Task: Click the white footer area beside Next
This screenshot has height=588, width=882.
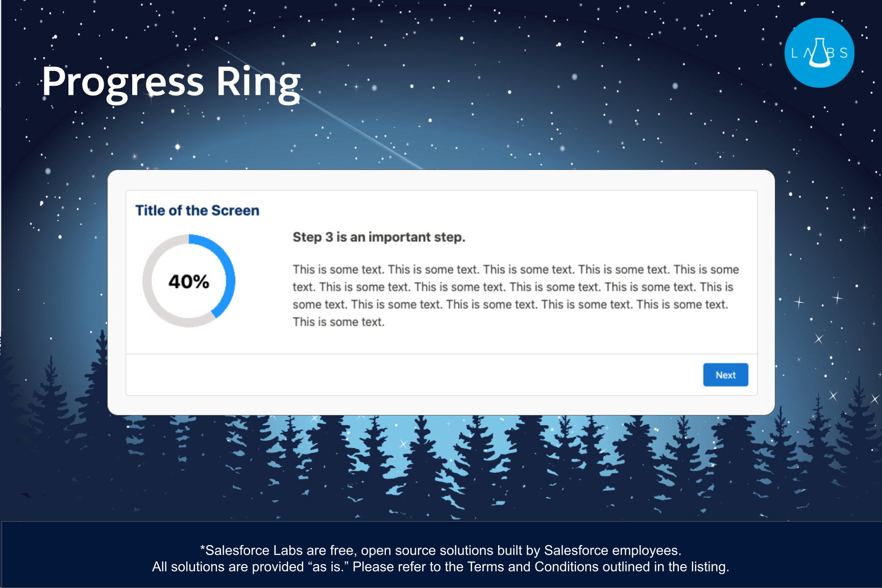Action: click(414, 375)
